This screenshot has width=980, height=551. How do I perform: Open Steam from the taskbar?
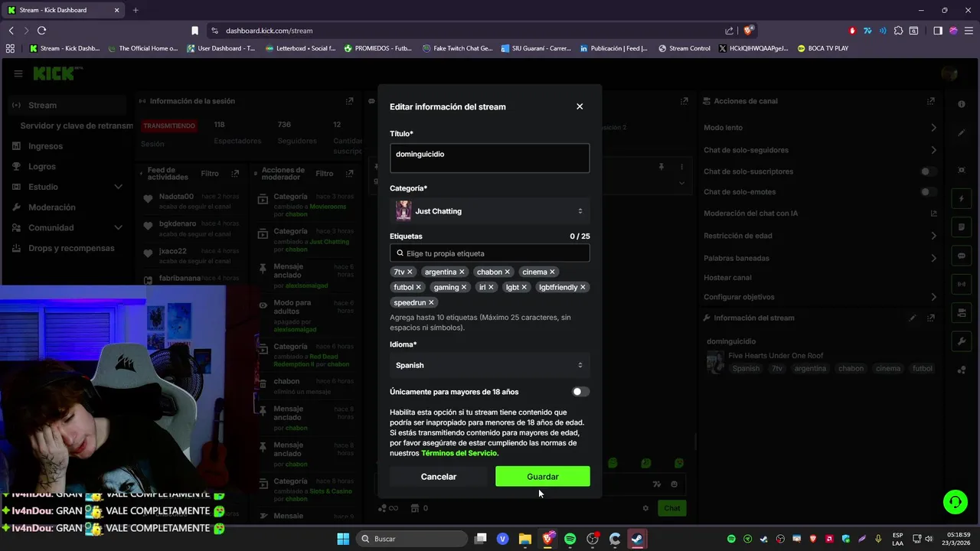637,539
